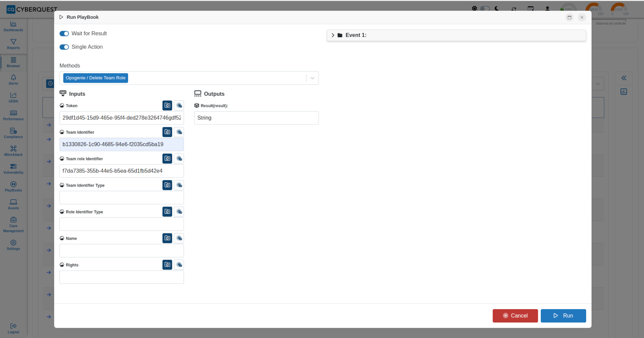Click the dark blue icon button beside Token
This screenshot has width=644, height=338.
click(167, 106)
